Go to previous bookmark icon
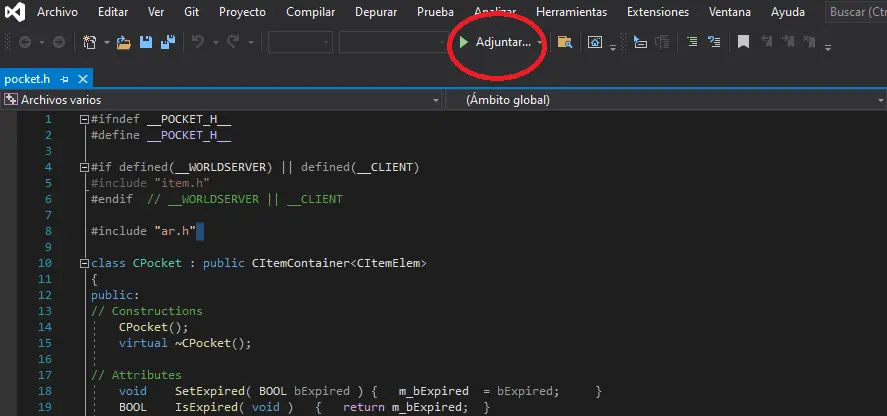The width and height of the screenshot is (887, 416). pyautogui.click(x=767, y=41)
